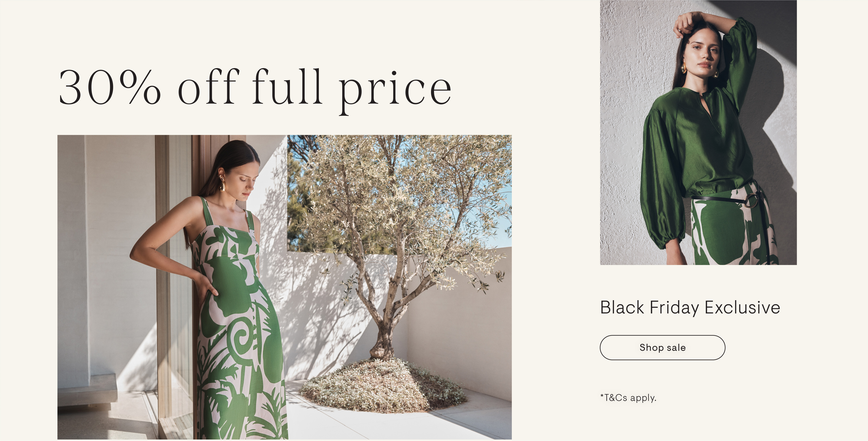Click the round shrub bed under the tree

point(382,386)
